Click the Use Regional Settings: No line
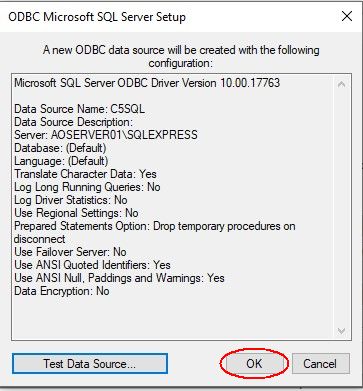This screenshot has width=363, height=391. (x=76, y=213)
